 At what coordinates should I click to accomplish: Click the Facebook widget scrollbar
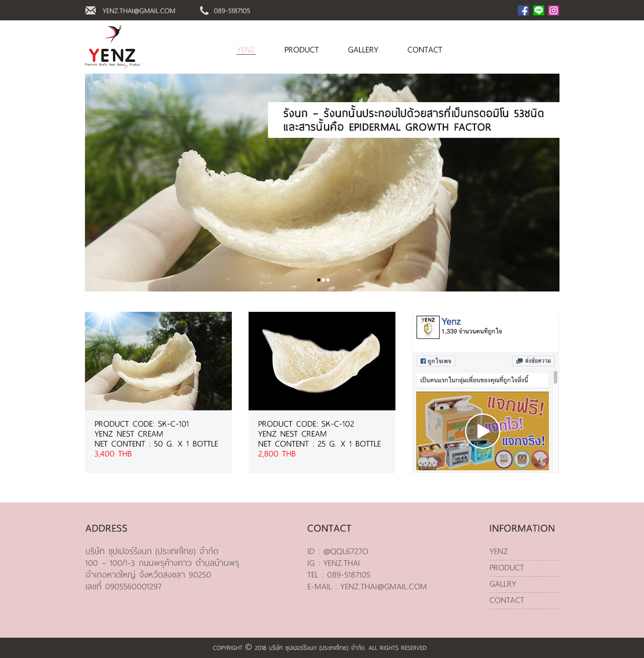pos(555,377)
